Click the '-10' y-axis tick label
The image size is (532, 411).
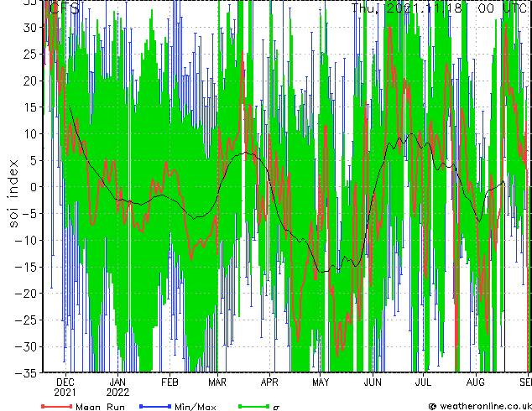pos(26,241)
